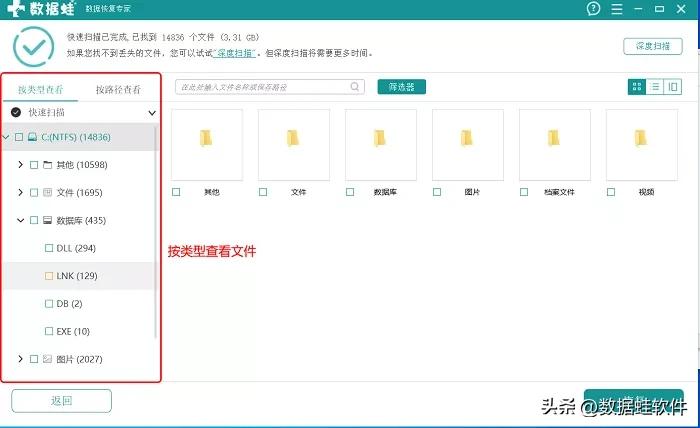Viewport: 700px width, 428px height.
Task: Click the file name search field
Action: (x=270, y=87)
